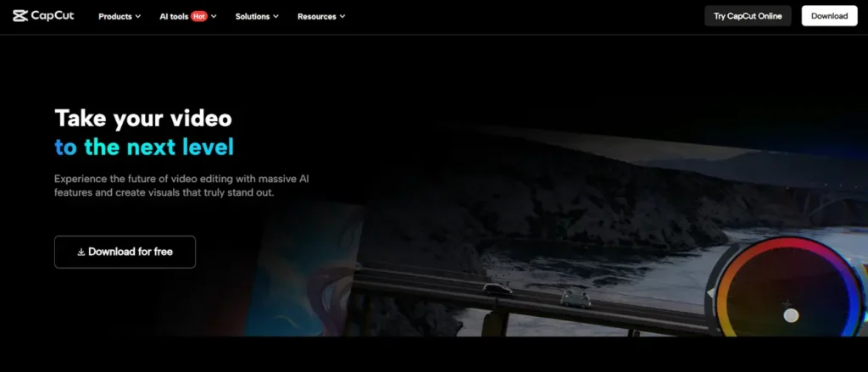Click the white Download button in header

(x=828, y=16)
